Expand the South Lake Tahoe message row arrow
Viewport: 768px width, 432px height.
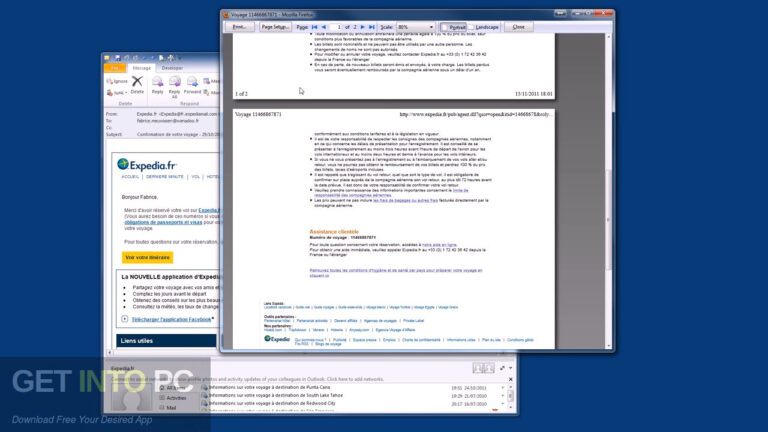(x=503, y=395)
